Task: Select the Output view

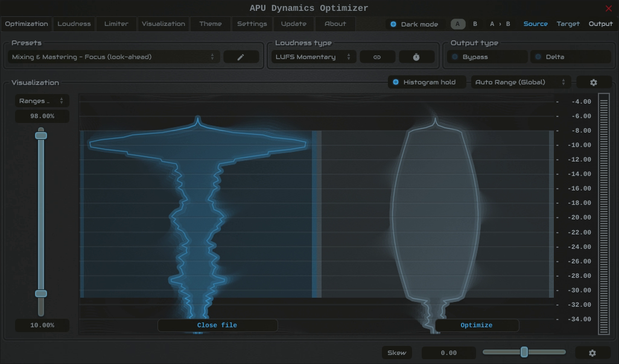Action: 600,24
